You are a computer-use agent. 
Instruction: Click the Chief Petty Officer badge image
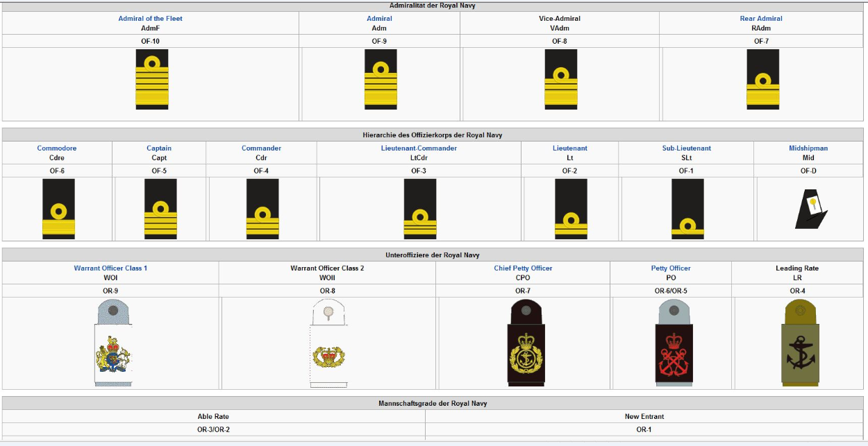click(524, 344)
